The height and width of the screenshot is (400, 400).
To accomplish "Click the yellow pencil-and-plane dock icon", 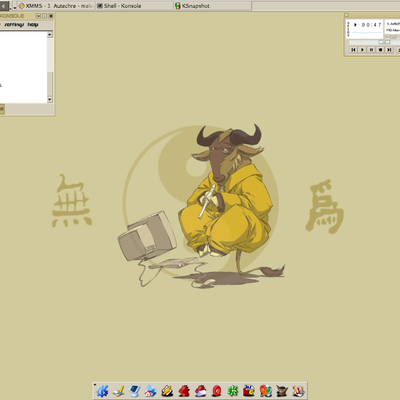I will click(x=119, y=391).
